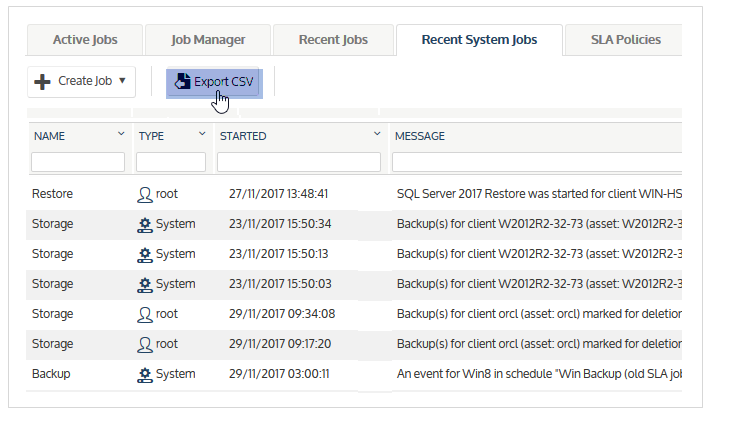Screen dimensions: 734x431
Task: Select the Restore job name
Action: pyautogui.click(x=52, y=194)
